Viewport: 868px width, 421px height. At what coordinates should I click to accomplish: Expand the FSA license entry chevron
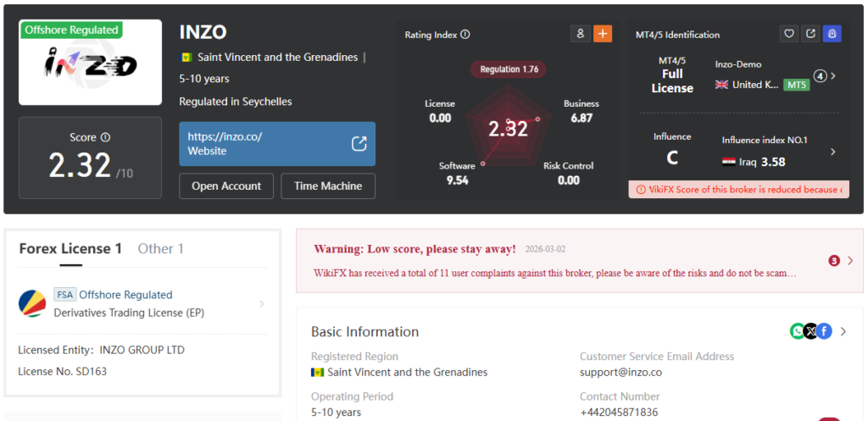coord(261,303)
